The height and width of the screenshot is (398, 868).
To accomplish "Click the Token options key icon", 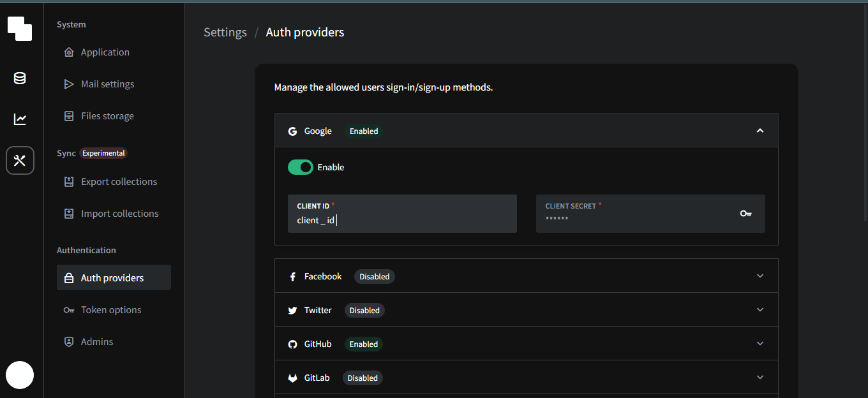I will coord(69,310).
